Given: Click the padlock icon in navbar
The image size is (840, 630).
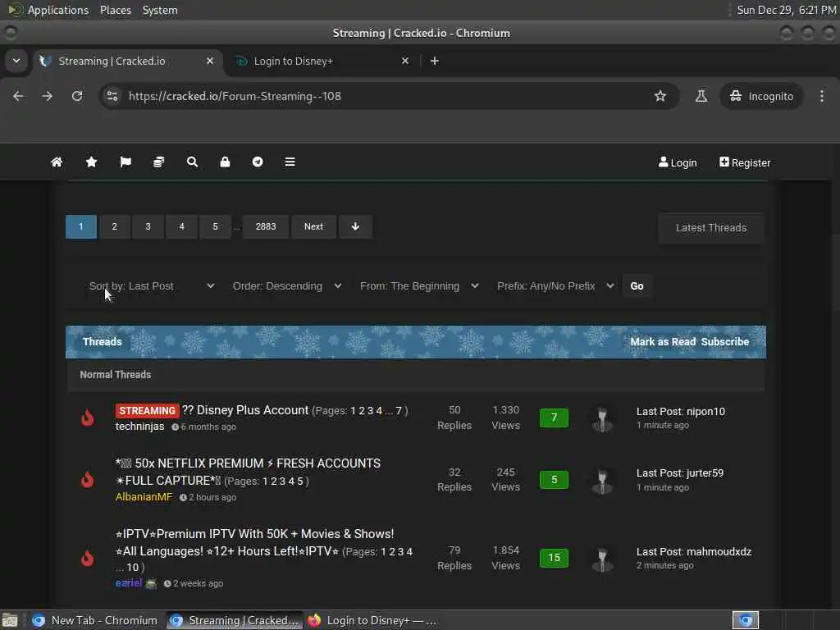Looking at the screenshot, I should (x=225, y=162).
